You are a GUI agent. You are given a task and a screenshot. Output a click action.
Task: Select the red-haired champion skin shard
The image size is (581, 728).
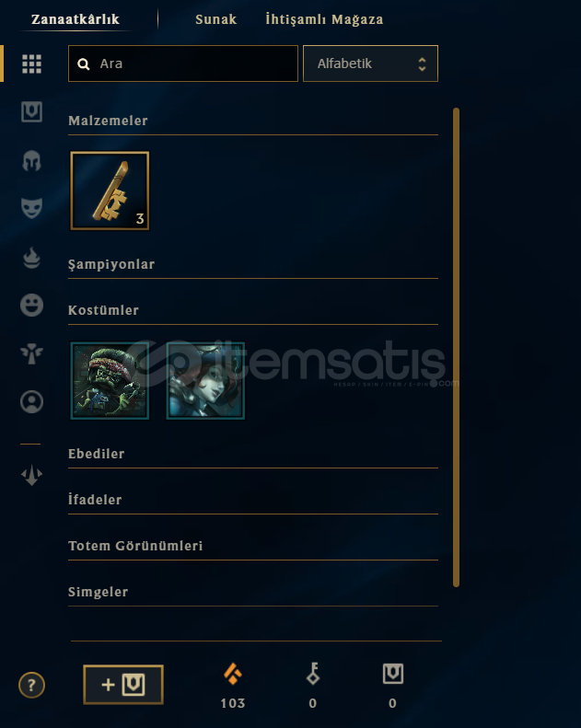coord(205,381)
